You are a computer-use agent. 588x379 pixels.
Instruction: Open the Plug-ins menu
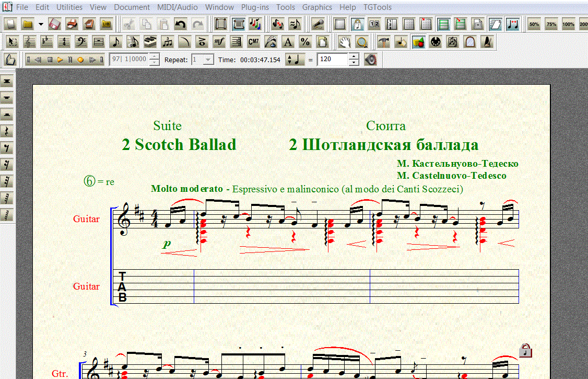point(255,7)
